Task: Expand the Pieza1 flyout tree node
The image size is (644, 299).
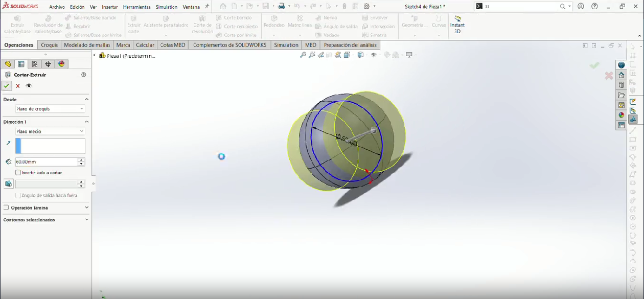Action: [95, 56]
